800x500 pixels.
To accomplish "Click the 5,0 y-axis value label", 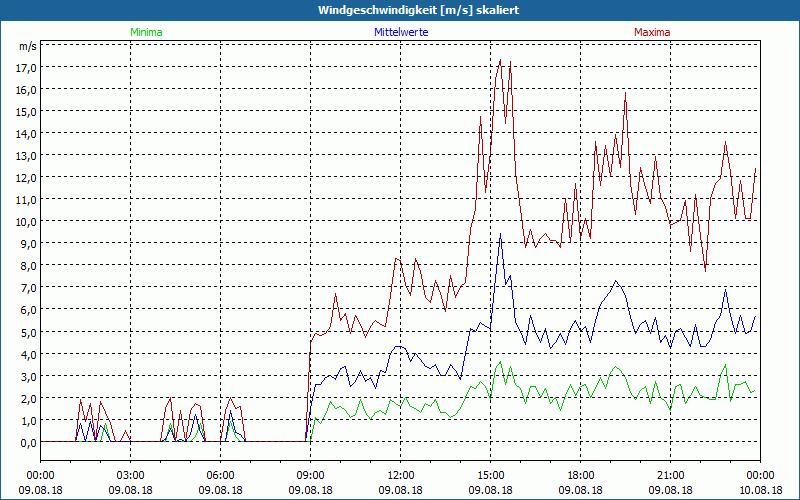I will pos(26,332).
